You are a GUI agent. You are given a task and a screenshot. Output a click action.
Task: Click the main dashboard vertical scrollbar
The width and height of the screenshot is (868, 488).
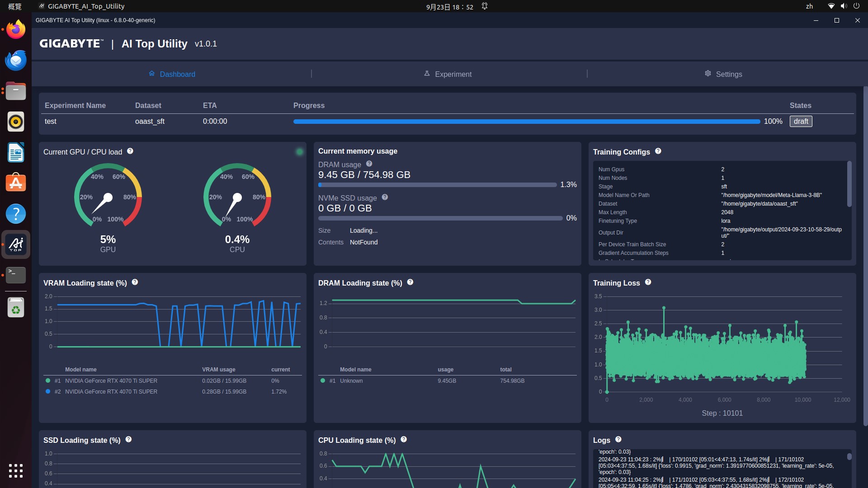click(865, 256)
